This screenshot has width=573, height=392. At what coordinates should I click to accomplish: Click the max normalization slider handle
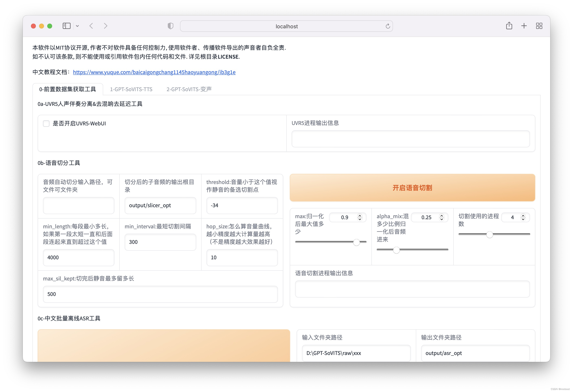point(356,242)
